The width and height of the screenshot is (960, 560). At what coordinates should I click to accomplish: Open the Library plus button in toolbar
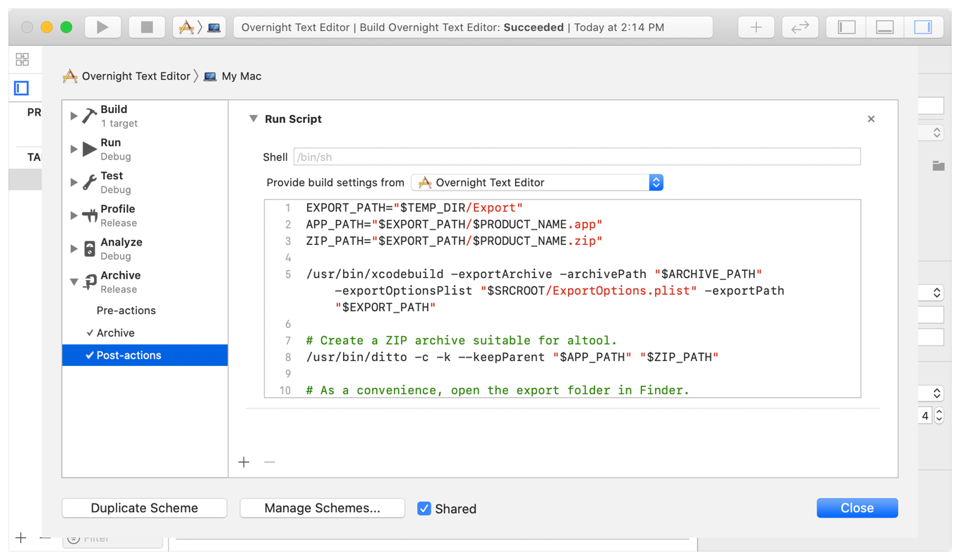click(x=756, y=28)
